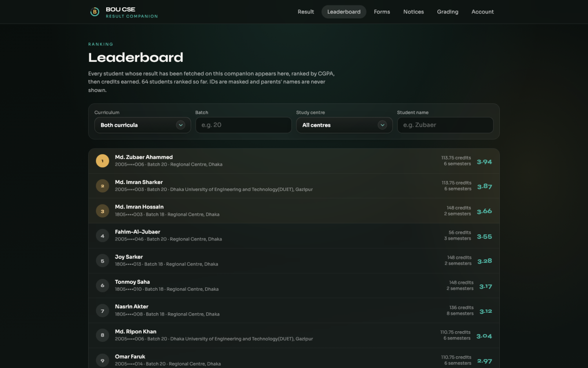Click the BOU CSE logo icon

coord(95,12)
